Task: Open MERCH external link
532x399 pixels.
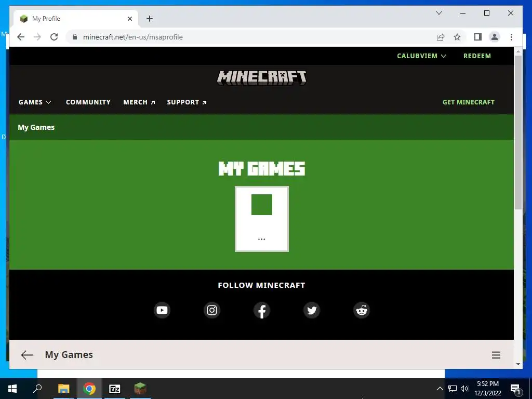Action: point(139,102)
